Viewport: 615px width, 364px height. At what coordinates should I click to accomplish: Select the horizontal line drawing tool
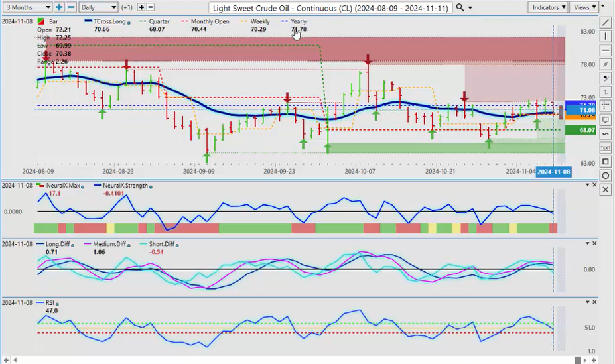[x=605, y=50]
